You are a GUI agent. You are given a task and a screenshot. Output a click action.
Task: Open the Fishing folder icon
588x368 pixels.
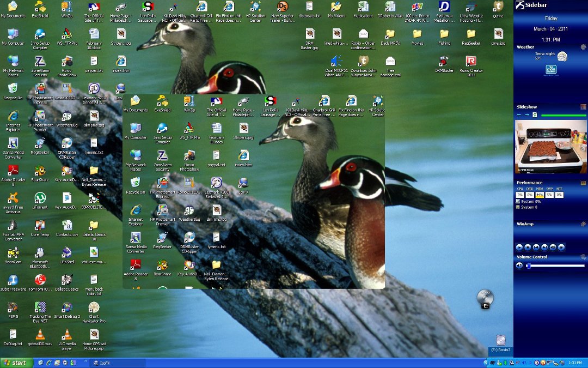point(444,34)
